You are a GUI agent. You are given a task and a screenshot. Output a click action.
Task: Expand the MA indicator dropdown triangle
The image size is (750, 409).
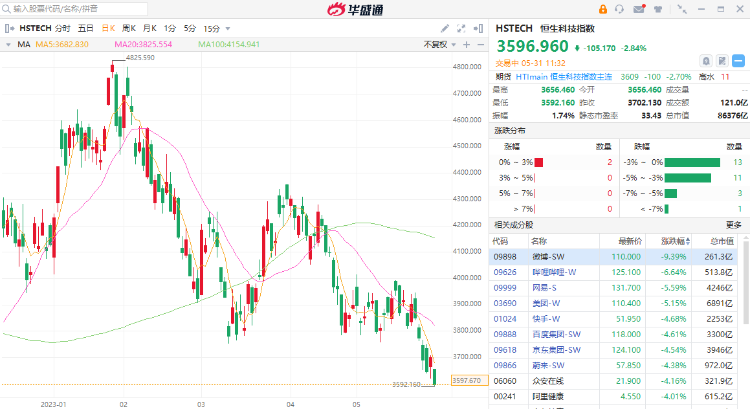point(8,44)
